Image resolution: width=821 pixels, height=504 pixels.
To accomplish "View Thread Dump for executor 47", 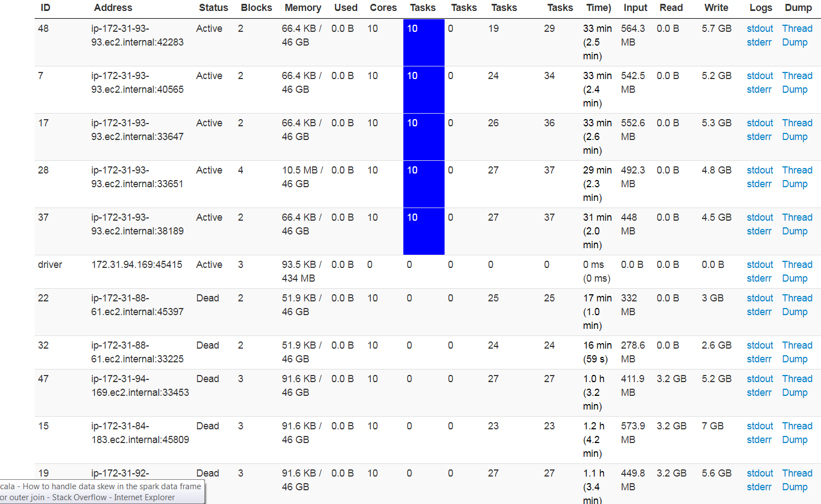I will point(797,385).
